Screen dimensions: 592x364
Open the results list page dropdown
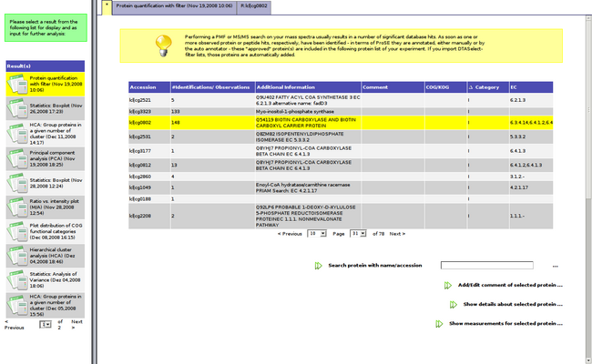click(x=46, y=324)
